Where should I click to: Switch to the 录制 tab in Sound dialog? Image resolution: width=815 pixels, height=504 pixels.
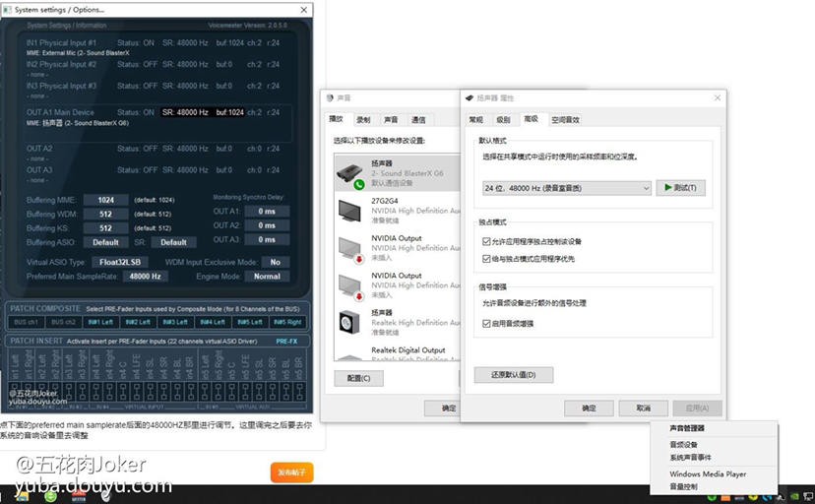point(363,120)
